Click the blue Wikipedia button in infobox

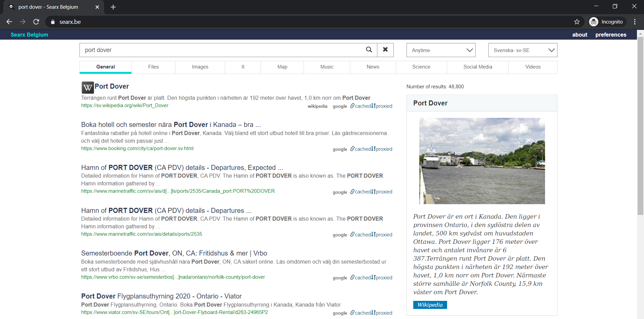[430, 305]
